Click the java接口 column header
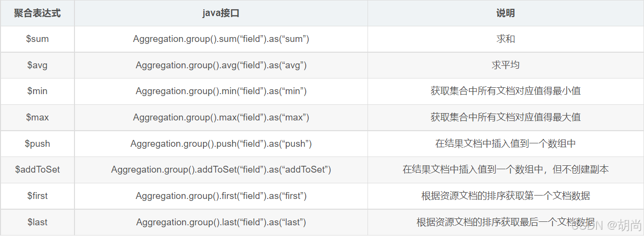The image size is (644, 236). 221,13
